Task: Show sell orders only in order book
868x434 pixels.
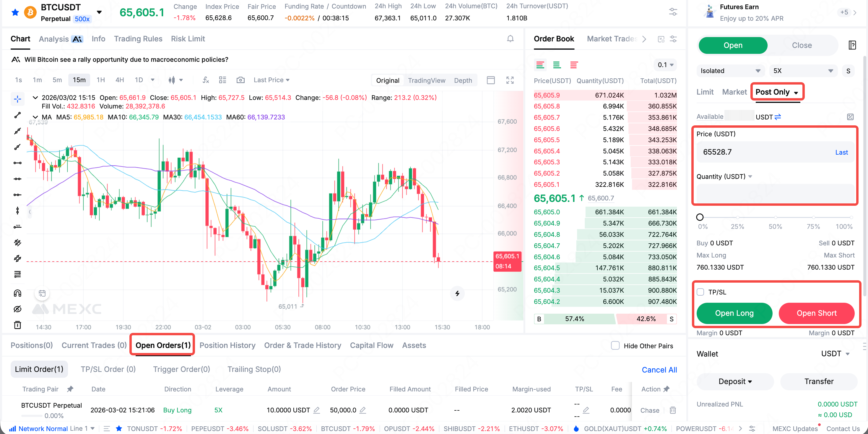Action: (x=574, y=65)
